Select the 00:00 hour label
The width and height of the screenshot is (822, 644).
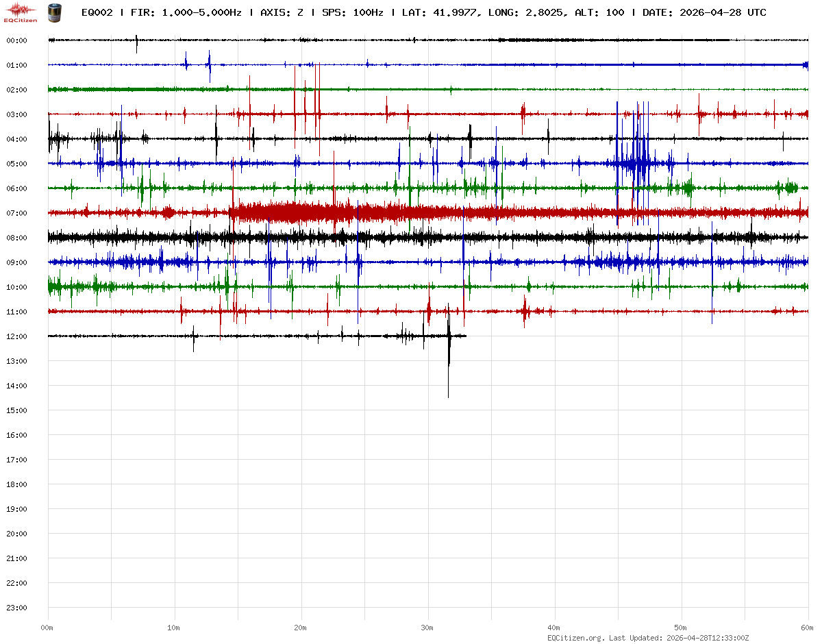(16, 40)
